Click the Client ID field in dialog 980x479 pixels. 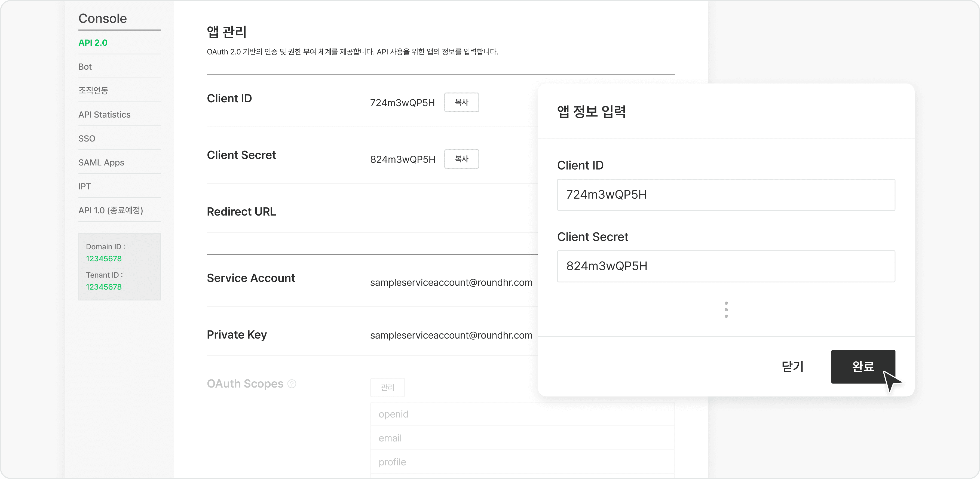(726, 195)
